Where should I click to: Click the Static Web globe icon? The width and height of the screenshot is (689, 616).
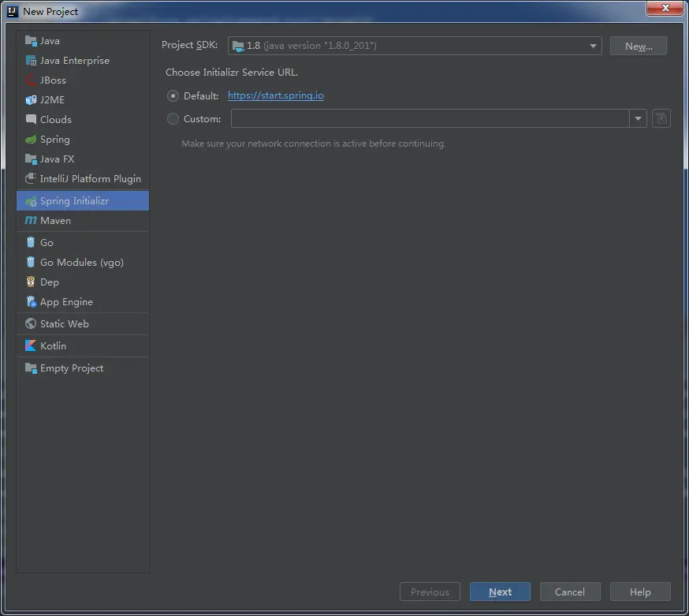tap(31, 323)
